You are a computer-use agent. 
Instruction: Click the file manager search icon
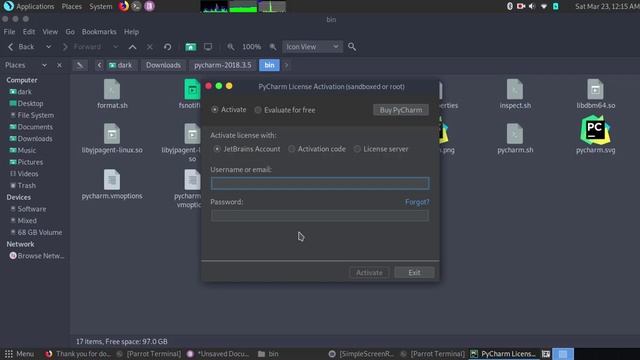click(x=352, y=47)
